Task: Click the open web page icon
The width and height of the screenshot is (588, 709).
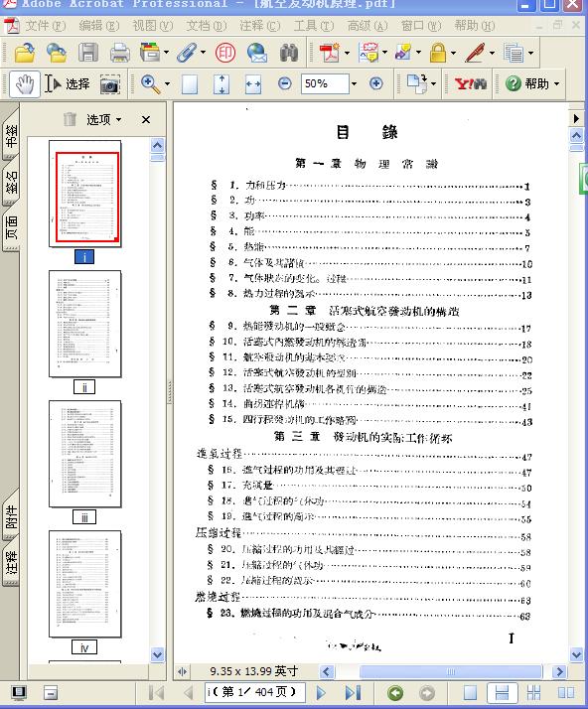Action: [57, 53]
